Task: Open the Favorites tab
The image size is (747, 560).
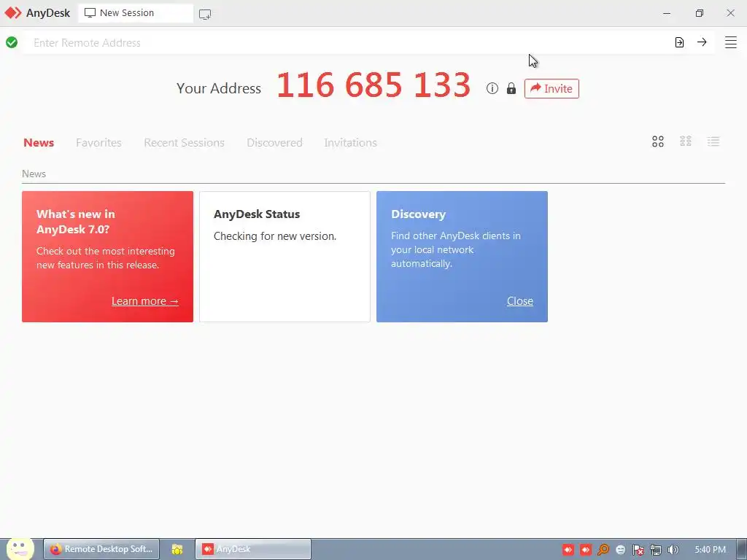Action: coord(98,142)
